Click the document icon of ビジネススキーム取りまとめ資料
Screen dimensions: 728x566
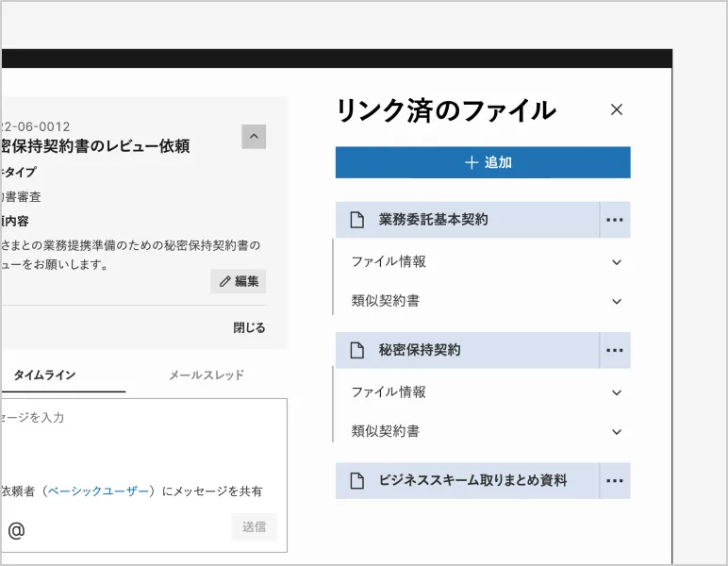356,480
